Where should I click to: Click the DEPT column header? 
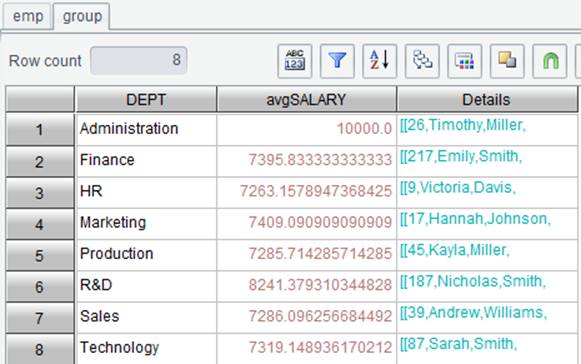point(146,99)
